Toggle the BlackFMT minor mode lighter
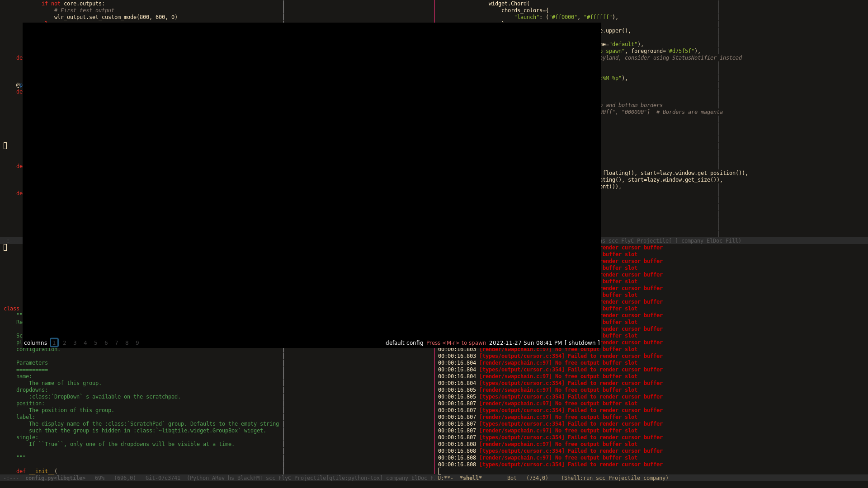 (250, 478)
